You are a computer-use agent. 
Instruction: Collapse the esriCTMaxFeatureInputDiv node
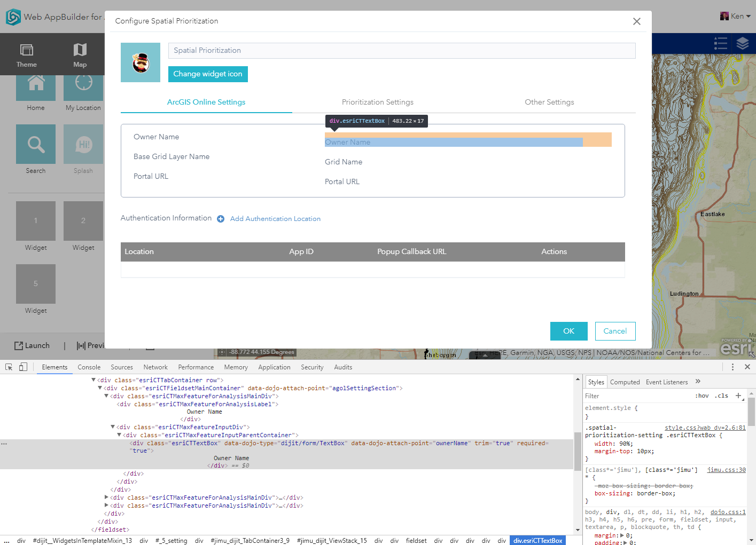113,427
